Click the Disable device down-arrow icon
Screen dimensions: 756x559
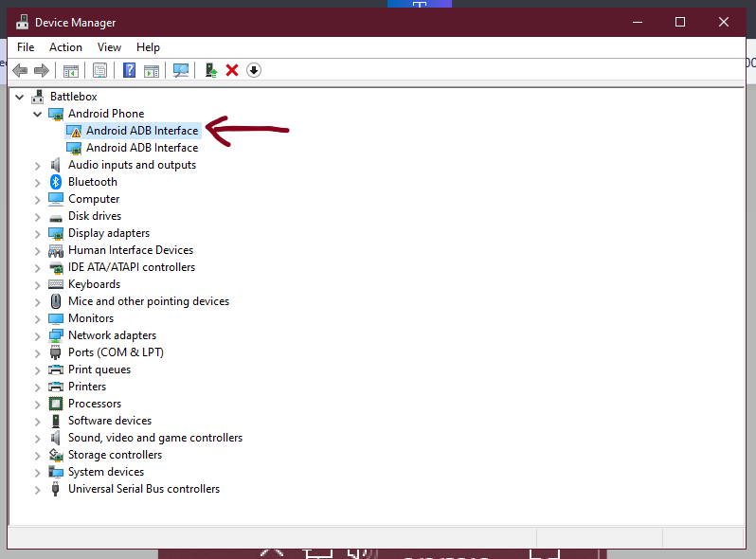click(254, 70)
